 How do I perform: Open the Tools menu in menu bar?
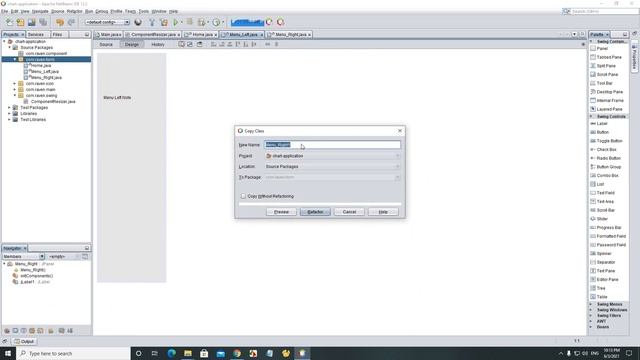coord(144,11)
